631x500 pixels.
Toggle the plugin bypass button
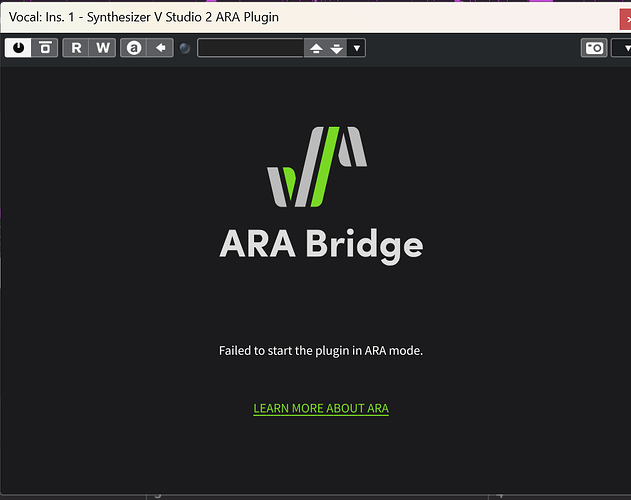[45, 48]
